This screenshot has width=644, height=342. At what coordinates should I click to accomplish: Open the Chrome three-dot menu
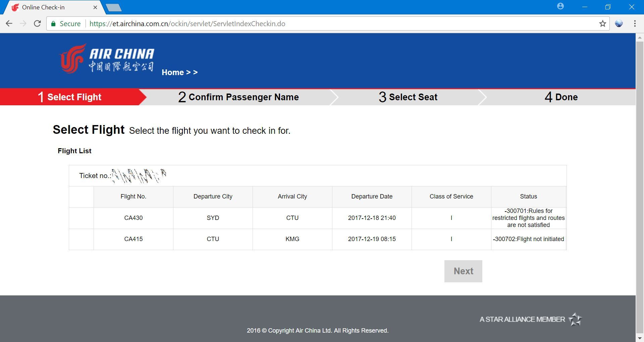tap(635, 23)
